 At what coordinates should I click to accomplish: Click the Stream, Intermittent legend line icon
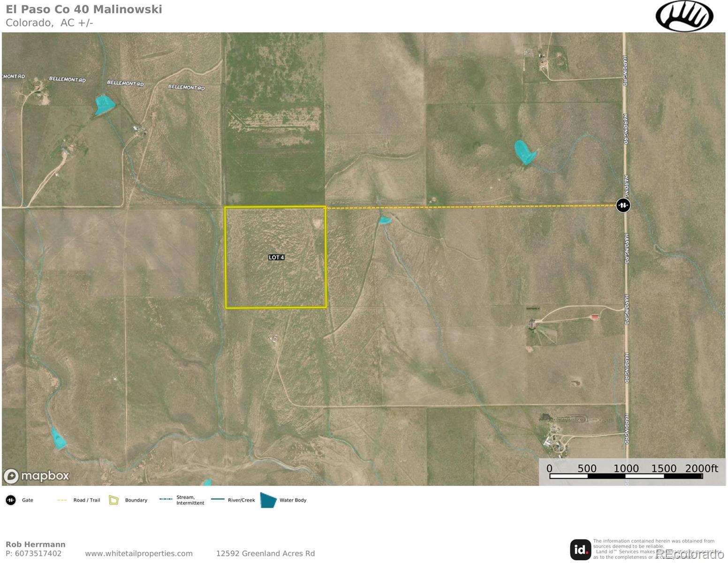click(x=166, y=499)
